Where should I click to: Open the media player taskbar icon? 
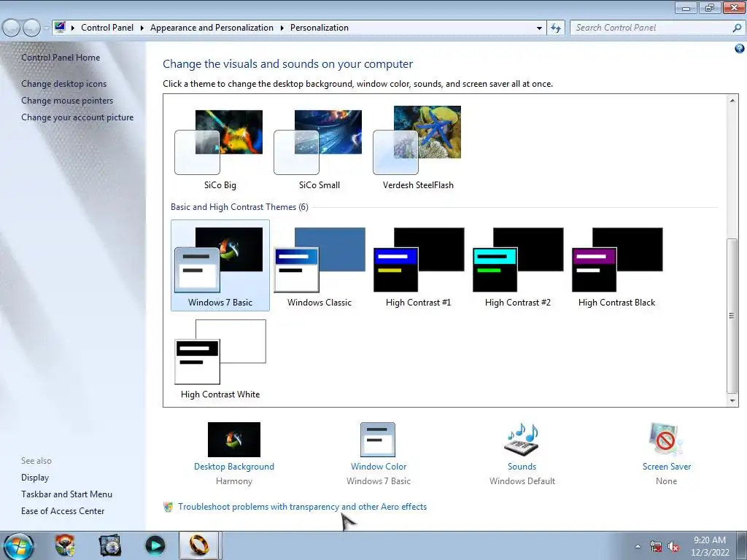[x=155, y=545]
